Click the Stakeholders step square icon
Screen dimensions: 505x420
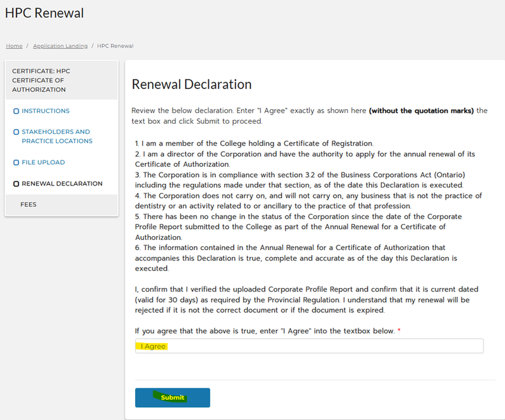(x=16, y=132)
